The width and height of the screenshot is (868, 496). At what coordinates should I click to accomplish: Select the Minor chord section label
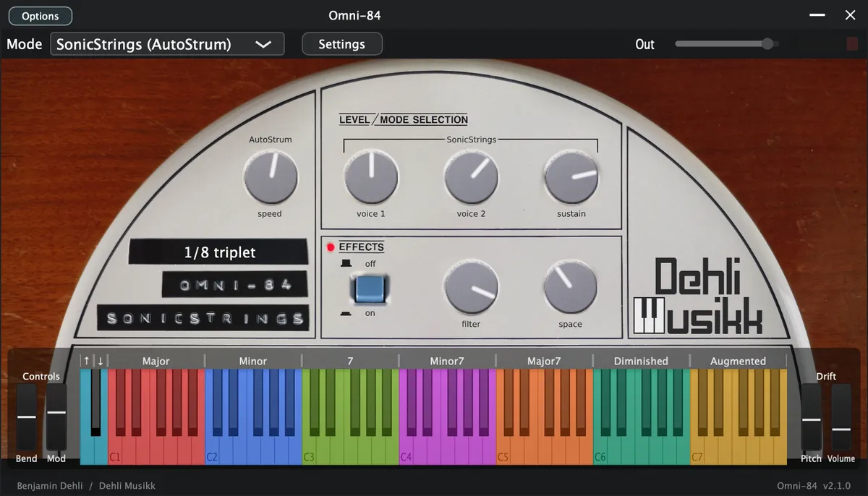coord(253,361)
